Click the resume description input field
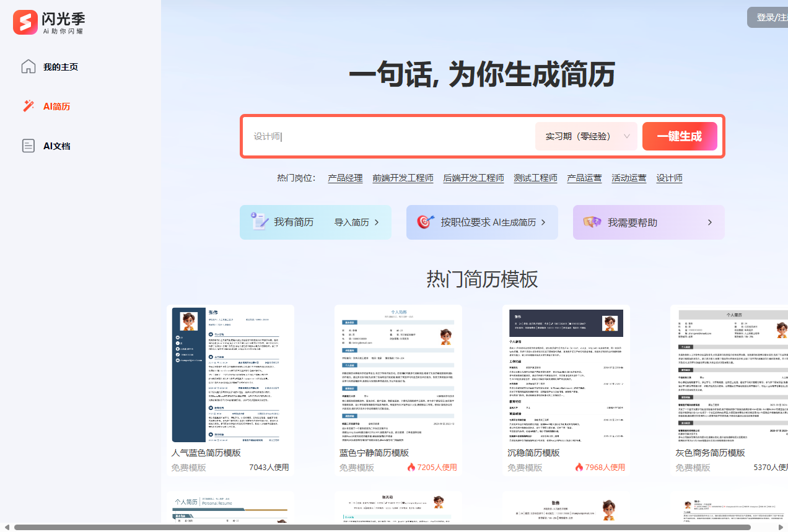This screenshot has width=788, height=532. pyautogui.click(x=384, y=136)
